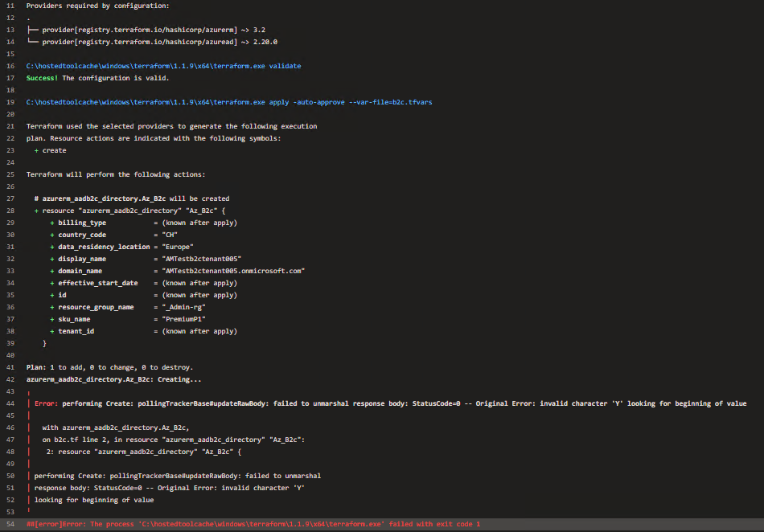This screenshot has width=764, height=532.
Task: Click the resource_group_name "_Admin-rg" row
Action: tap(128, 307)
